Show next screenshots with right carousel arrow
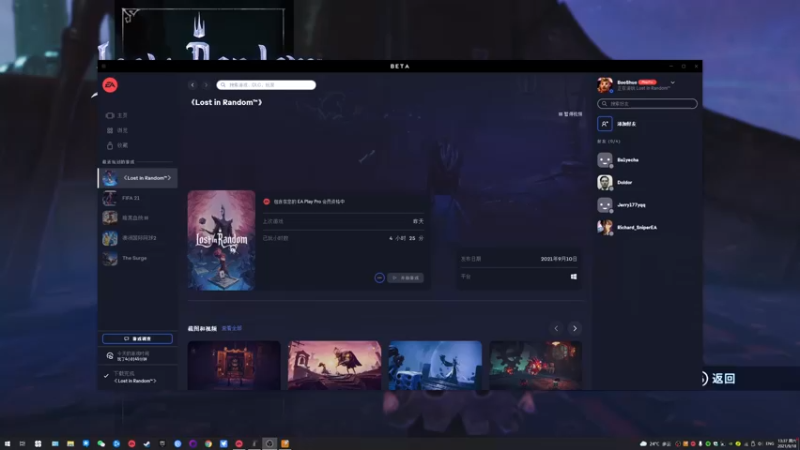The image size is (800, 450). [575, 328]
